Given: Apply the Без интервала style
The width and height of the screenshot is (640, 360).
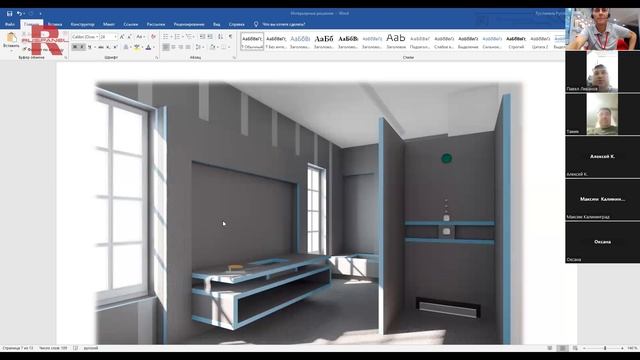Looking at the screenshot, I should pos(276,41).
